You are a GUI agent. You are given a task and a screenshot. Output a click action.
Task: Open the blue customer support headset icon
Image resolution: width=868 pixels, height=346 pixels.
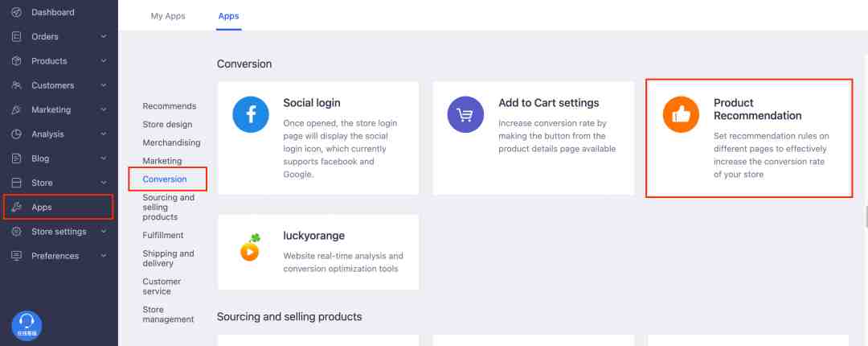27,325
